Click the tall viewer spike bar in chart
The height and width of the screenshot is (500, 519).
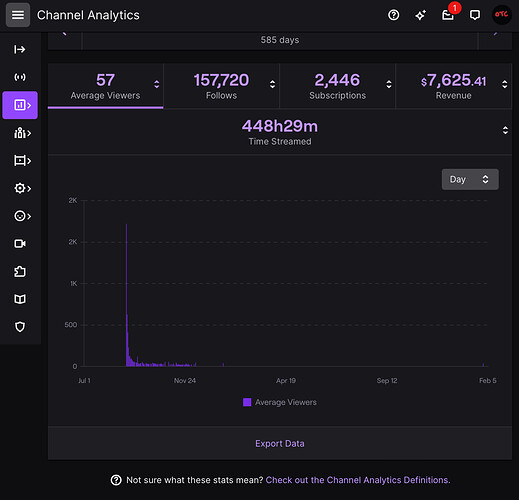click(126, 295)
